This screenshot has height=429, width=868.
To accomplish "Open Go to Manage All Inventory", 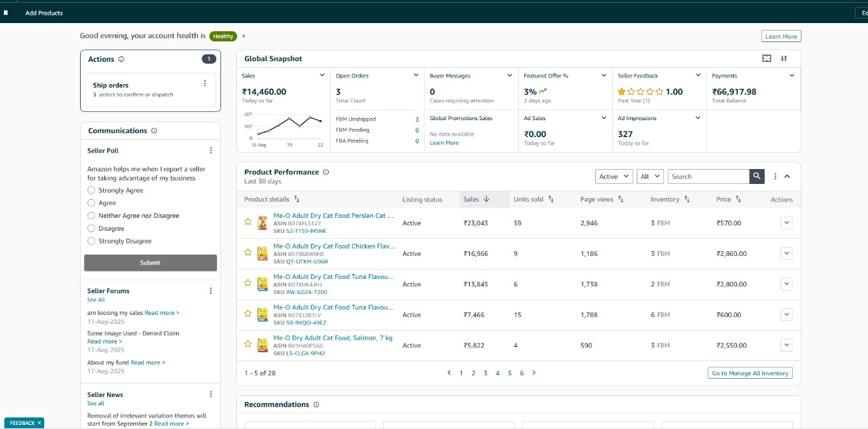I will point(749,373).
